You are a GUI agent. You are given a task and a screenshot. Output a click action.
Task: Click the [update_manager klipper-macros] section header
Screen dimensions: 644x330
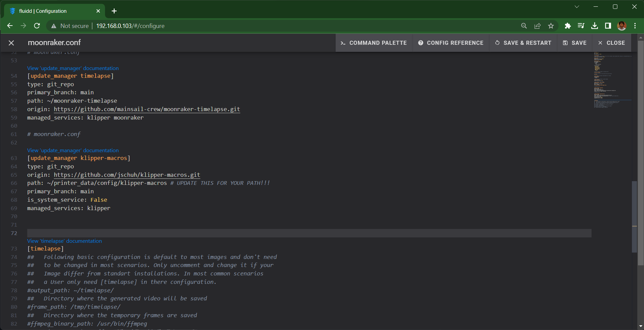pyautogui.click(x=79, y=158)
